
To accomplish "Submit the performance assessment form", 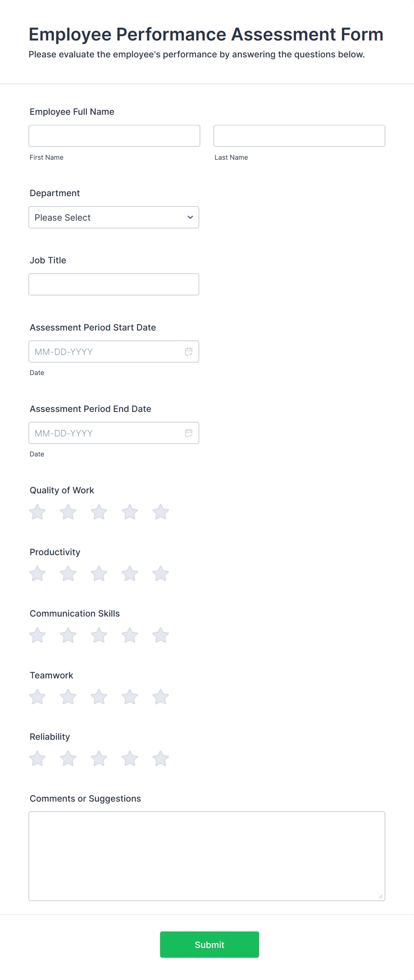I will pyautogui.click(x=209, y=944).
